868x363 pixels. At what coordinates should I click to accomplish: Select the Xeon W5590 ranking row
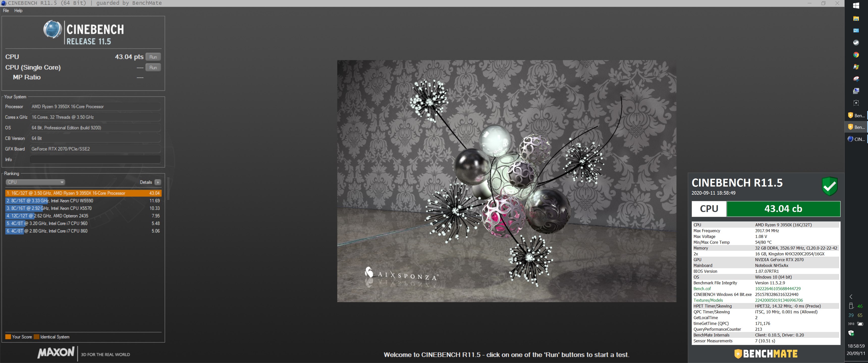point(83,201)
